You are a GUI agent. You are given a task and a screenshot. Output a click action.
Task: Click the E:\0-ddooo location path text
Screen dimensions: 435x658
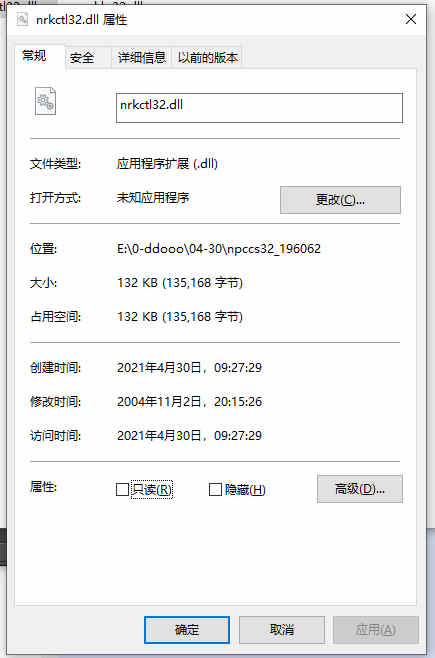219,249
